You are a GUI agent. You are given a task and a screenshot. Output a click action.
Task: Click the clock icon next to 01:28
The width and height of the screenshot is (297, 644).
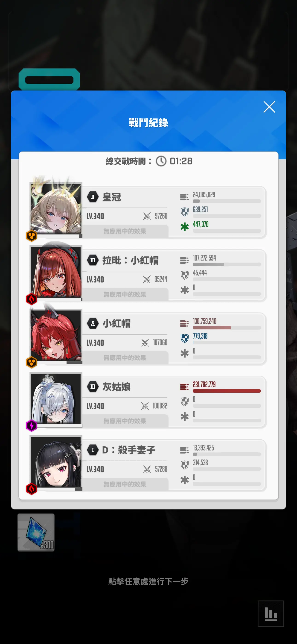click(x=161, y=161)
